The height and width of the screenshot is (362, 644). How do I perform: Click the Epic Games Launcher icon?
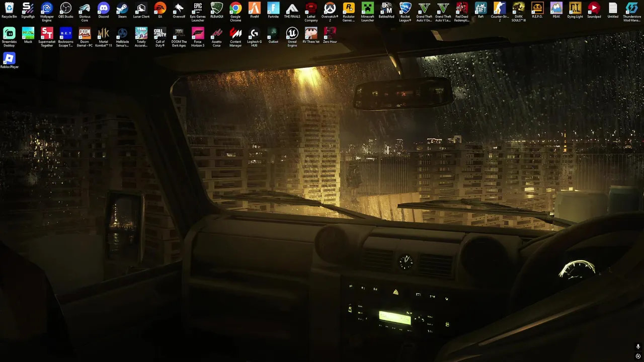coord(198,12)
